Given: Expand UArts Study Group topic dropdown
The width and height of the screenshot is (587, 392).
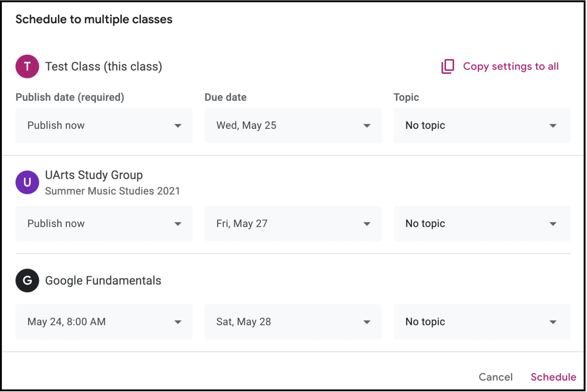Looking at the screenshot, I should 482,224.
